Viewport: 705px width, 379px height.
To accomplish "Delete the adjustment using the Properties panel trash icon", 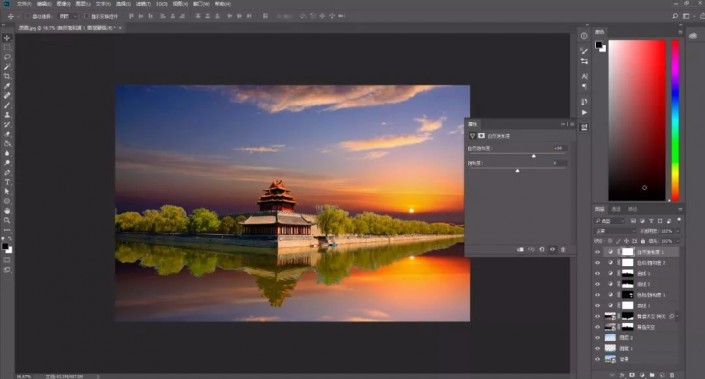I will point(563,250).
